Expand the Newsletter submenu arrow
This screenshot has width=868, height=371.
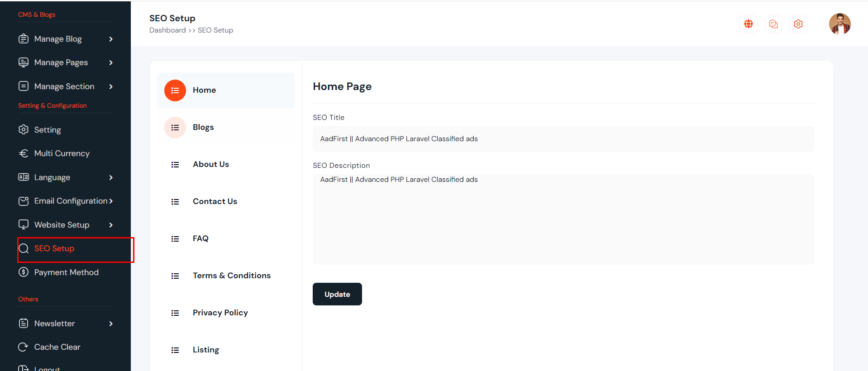111,324
